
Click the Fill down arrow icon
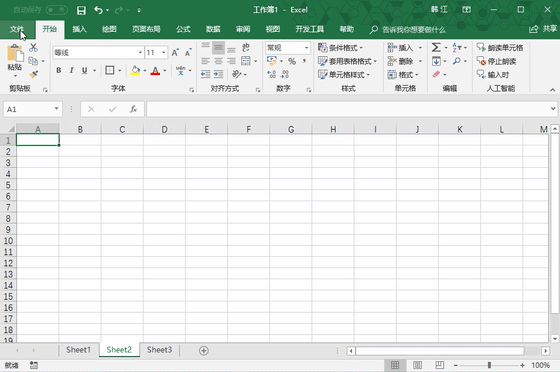pyautogui.click(x=436, y=61)
